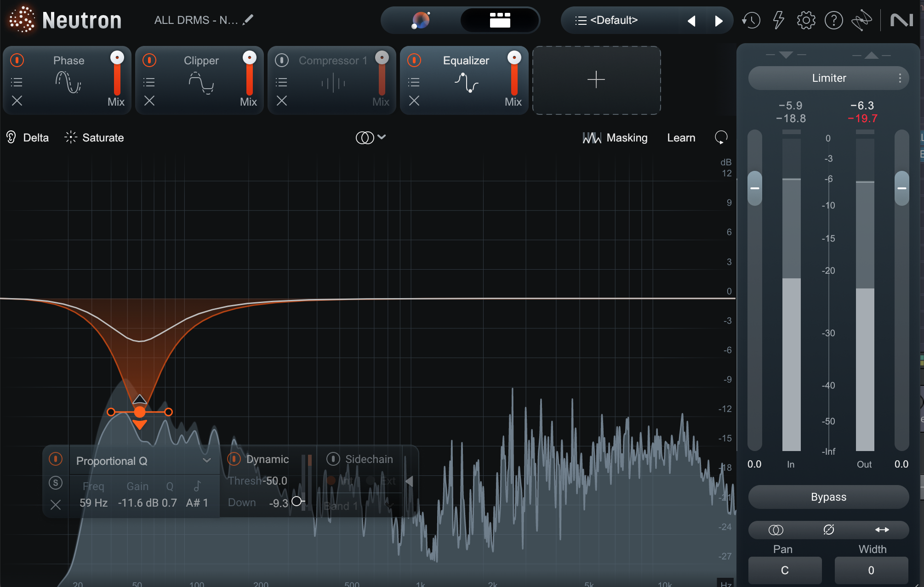Click the Width value field 0
Screen dimensions: 924x587
(x=871, y=570)
